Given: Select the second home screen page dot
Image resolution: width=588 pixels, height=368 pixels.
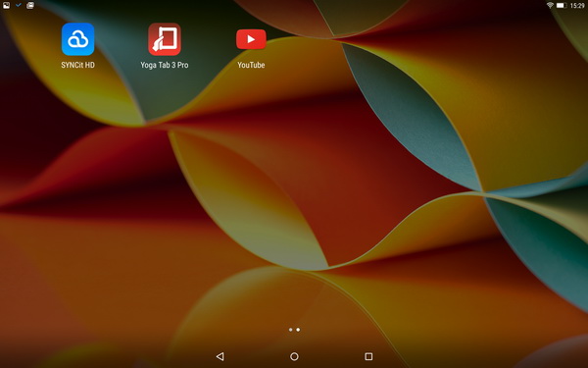Looking at the screenshot, I should (x=298, y=330).
